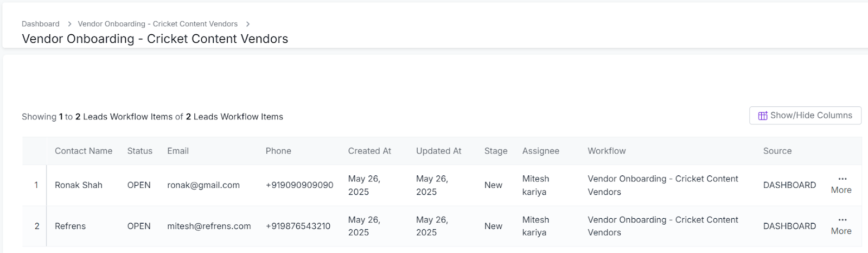Click the Workflow column header
The height and width of the screenshot is (253, 868).
click(x=607, y=151)
